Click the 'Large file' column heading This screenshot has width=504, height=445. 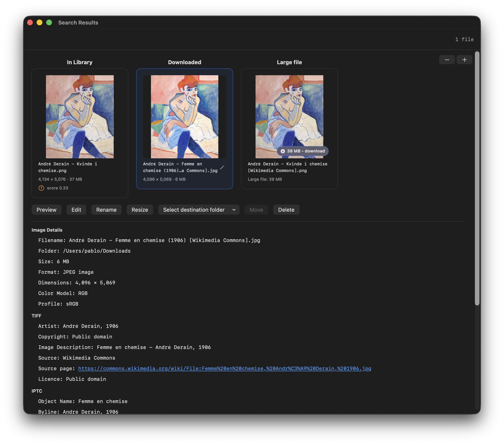289,62
